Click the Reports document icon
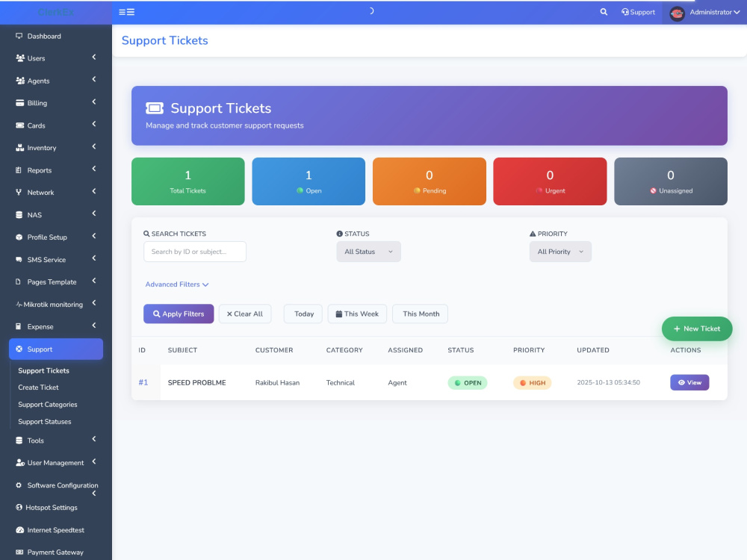This screenshot has height=560, width=747. pos(19,170)
